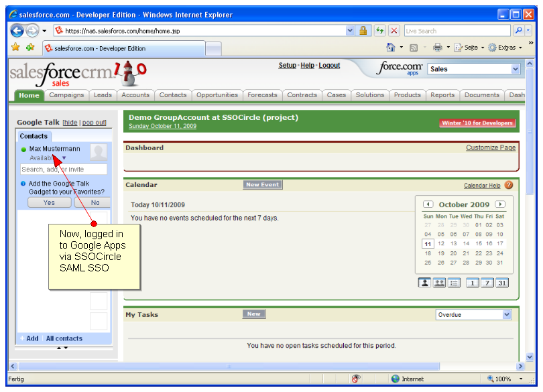The width and height of the screenshot is (543, 392).
Task: Select the Forecasts tab
Action: [262, 95]
